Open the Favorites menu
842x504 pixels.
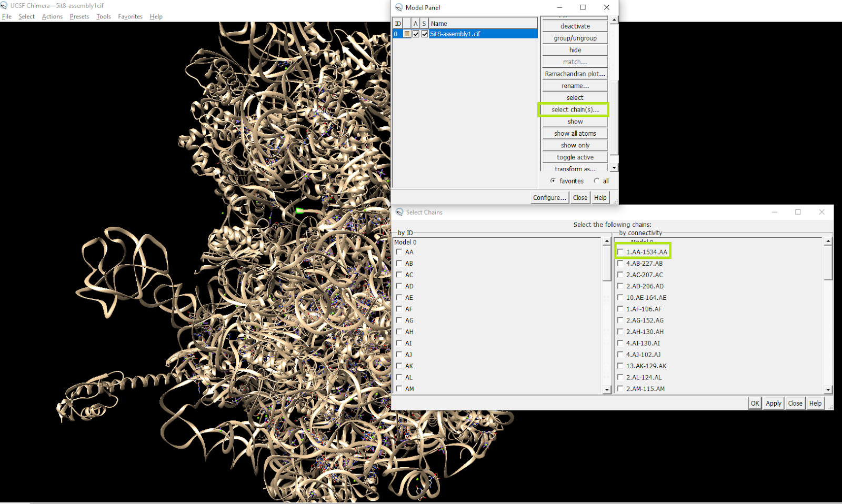pyautogui.click(x=130, y=16)
